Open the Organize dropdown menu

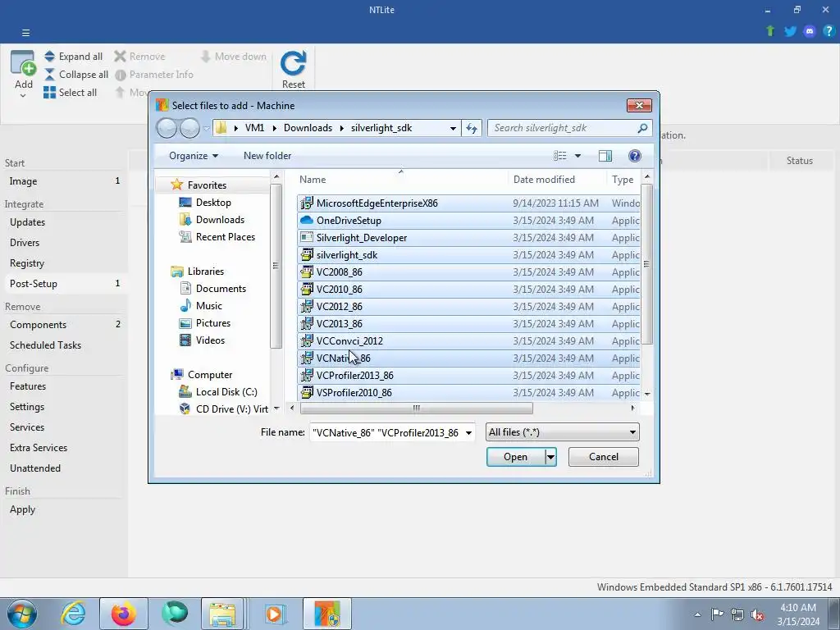click(194, 156)
